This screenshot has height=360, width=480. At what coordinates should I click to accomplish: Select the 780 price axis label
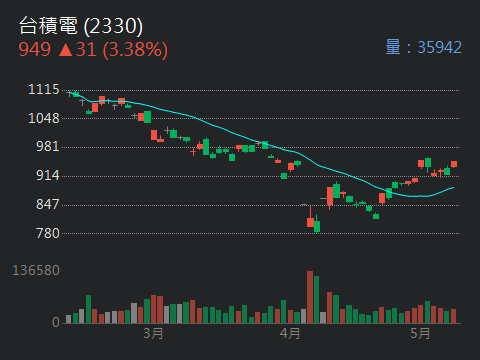pyautogui.click(x=48, y=233)
